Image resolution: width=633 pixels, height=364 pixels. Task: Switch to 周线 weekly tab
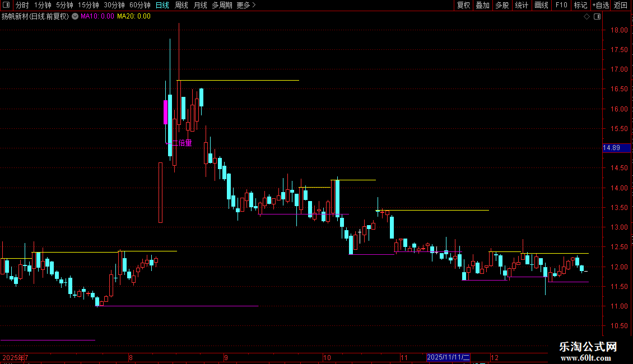point(181,5)
